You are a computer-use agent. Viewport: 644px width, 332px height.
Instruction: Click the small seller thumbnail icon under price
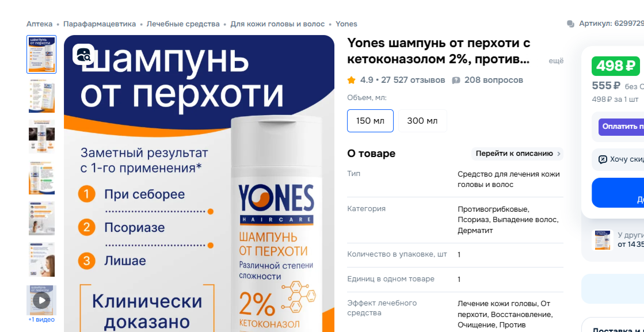603,239
